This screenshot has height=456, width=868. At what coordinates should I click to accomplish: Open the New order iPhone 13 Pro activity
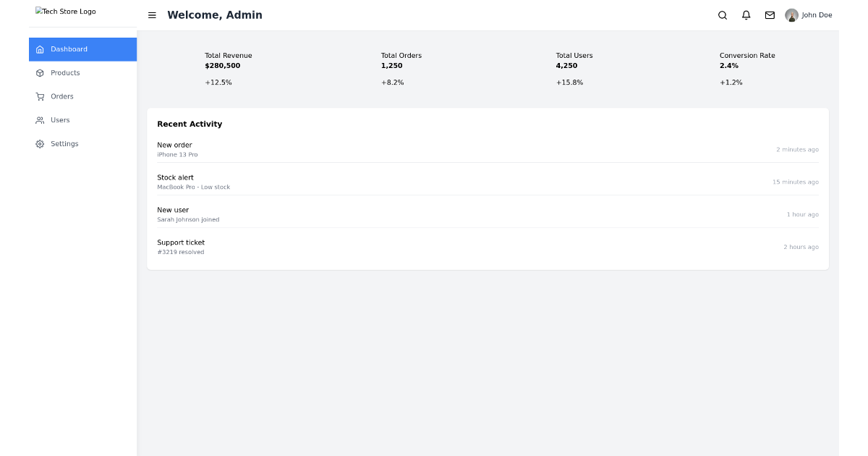click(x=177, y=149)
